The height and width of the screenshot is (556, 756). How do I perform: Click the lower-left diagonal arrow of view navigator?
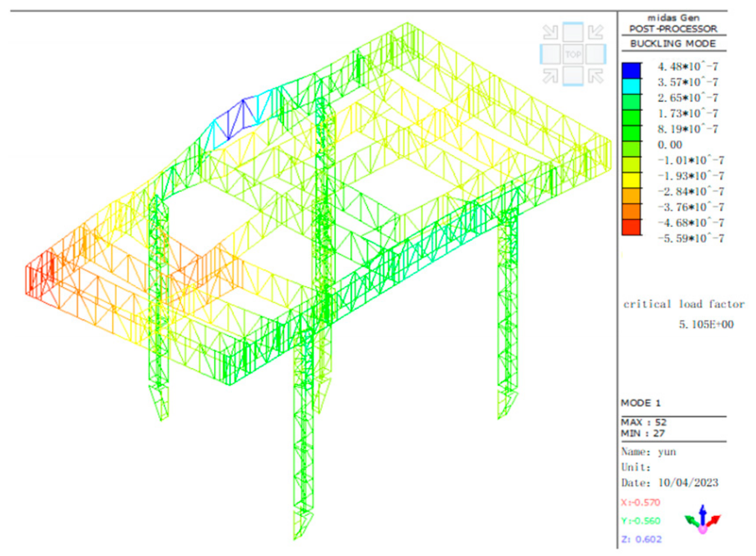point(551,76)
